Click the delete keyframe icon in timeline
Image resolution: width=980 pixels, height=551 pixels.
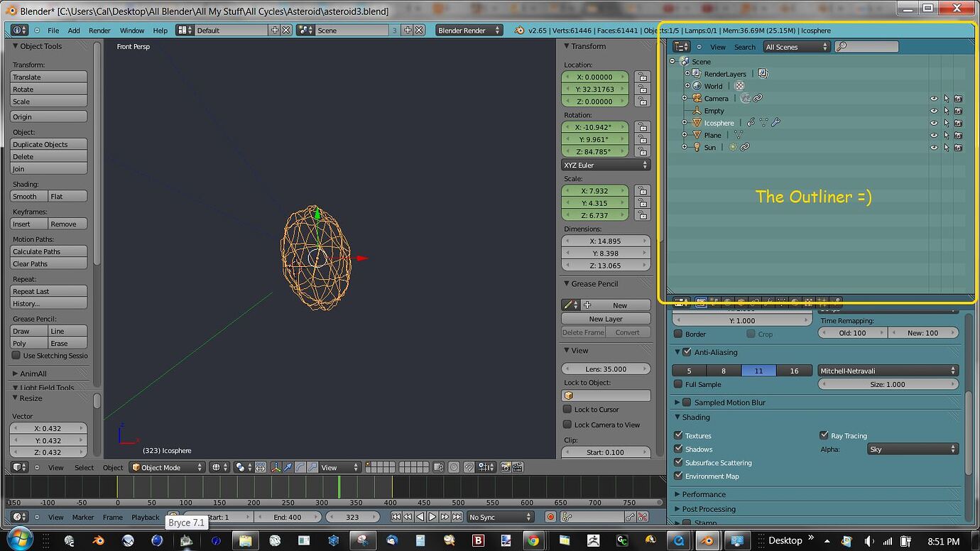(x=643, y=517)
